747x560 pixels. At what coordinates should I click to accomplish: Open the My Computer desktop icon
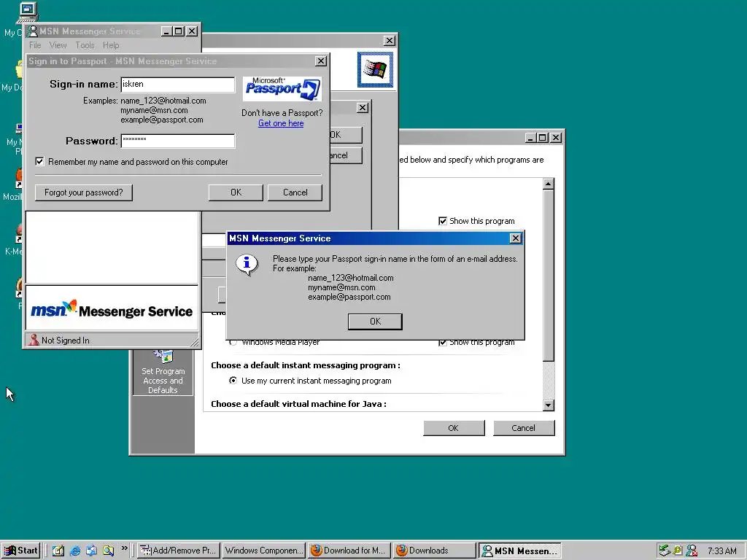(x=27, y=12)
